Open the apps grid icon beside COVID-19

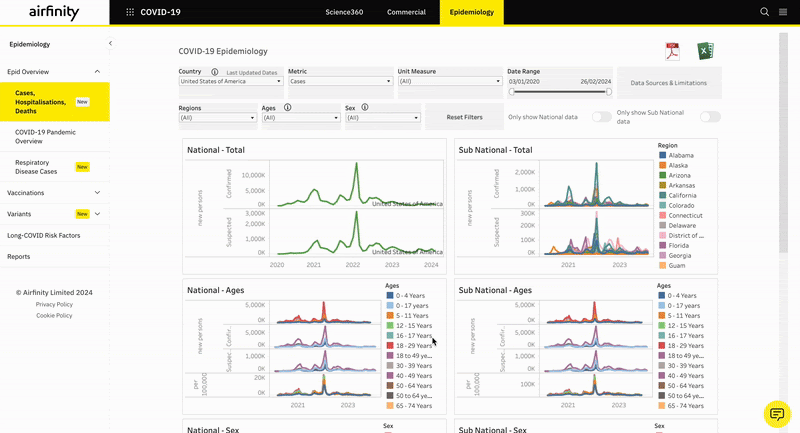coord(130,12)
